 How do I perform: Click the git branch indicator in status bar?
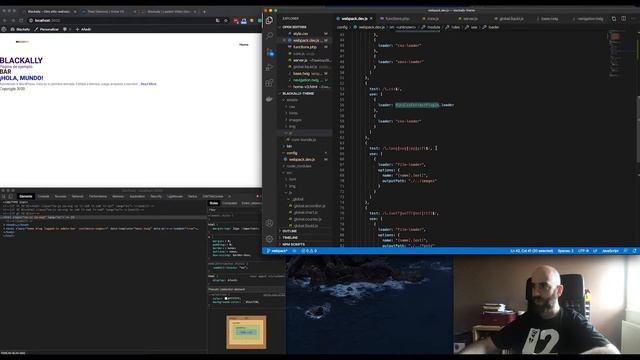tap(277, 251)
